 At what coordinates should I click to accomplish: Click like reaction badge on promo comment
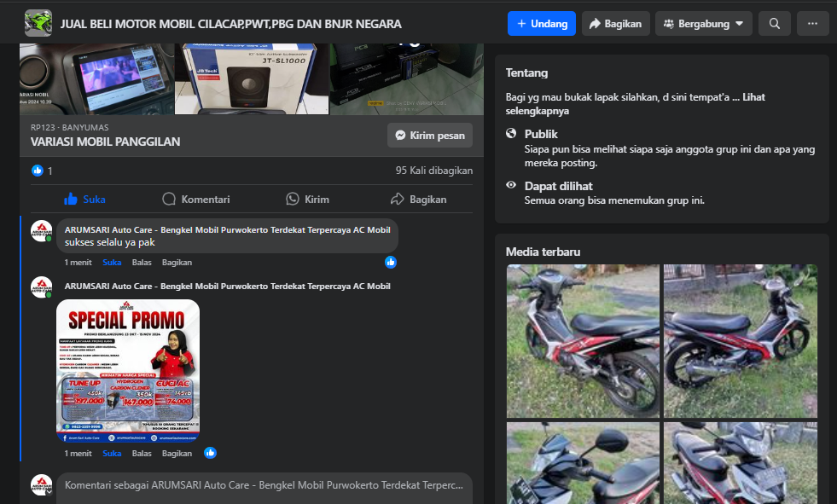[x=211, y=453]
